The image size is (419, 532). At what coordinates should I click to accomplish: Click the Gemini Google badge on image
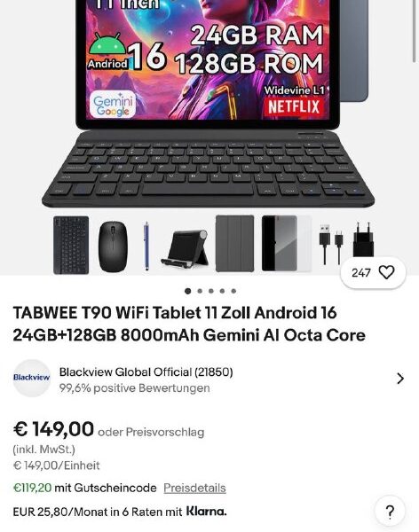click(113, 105)
